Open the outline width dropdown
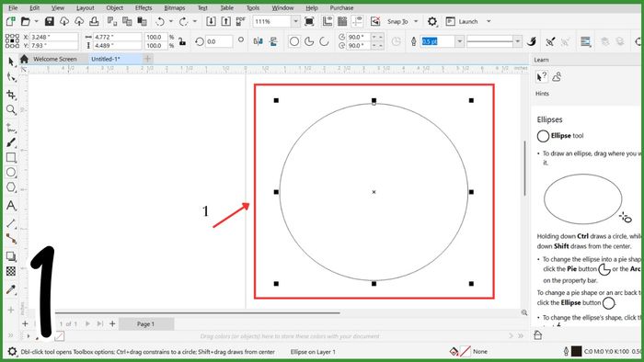The width and height of the screenshot is (644, 362). coord(460,41)
